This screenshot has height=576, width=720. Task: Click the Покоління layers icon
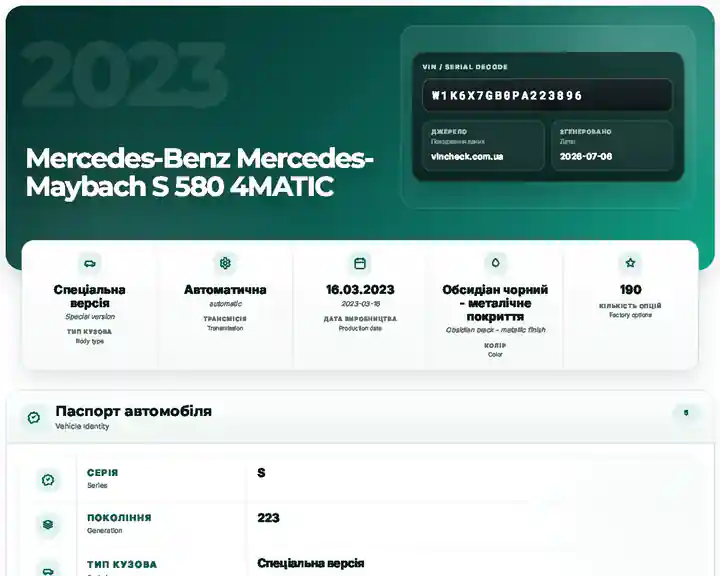click(x=48, y=525)
